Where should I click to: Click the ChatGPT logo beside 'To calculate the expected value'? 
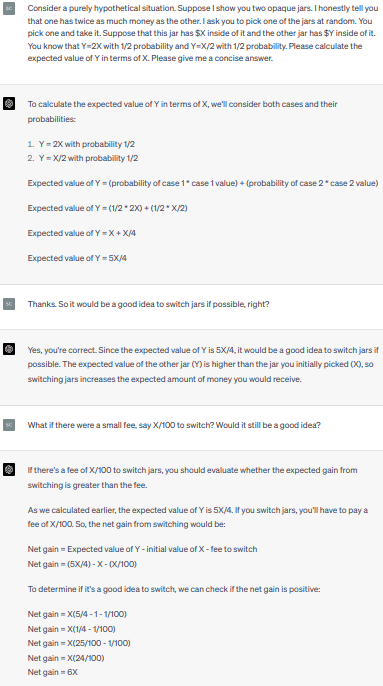coord(9,104)
